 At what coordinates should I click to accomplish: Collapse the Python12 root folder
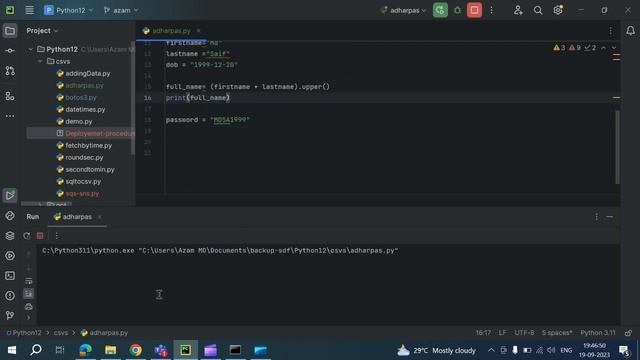coord(30,49)
